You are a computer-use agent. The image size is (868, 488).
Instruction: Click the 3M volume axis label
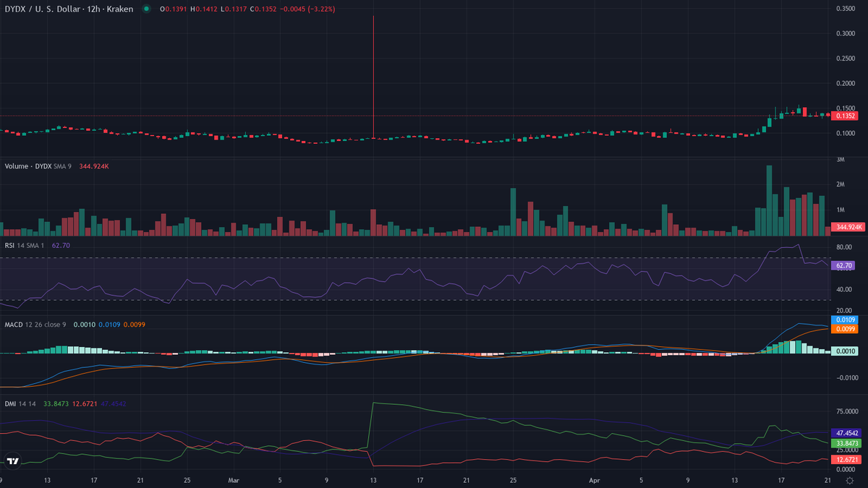click(840, 159)
